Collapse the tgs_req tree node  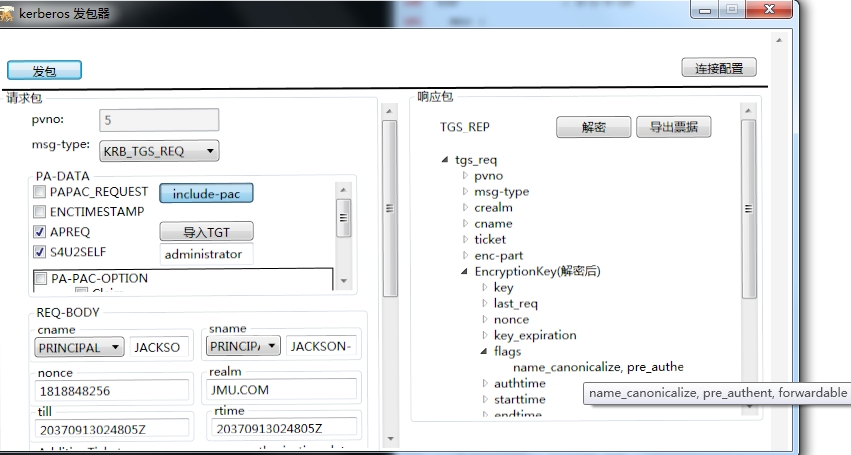(445, 160)
